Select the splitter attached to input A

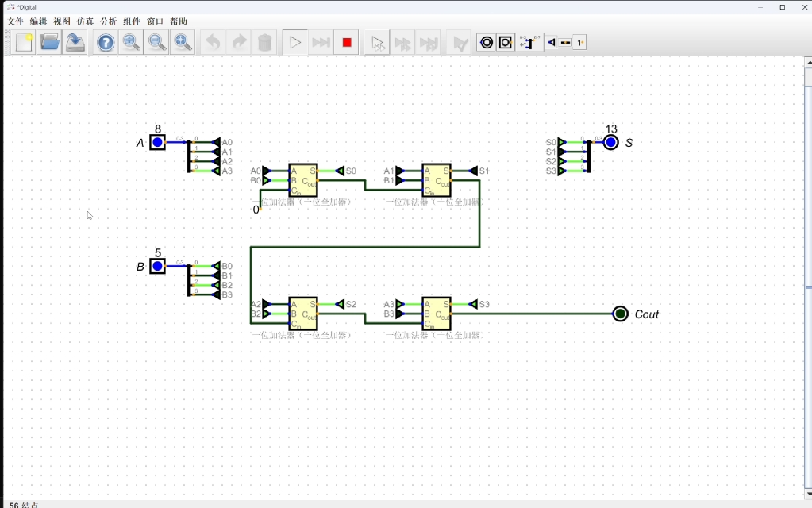[x=190, y=156]
